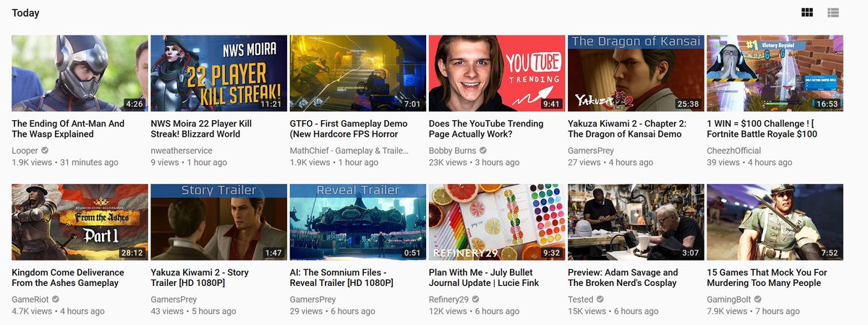Open 15 Games That Mock You thumbnail
This screenshot has height=325, width=868.
[775, 222]
